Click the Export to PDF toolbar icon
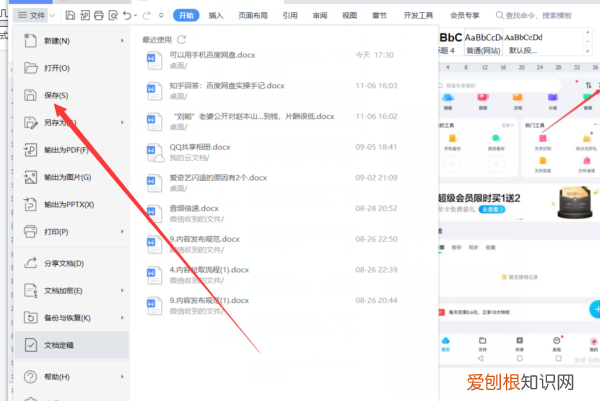600x401 pixels. pos(85,15)
